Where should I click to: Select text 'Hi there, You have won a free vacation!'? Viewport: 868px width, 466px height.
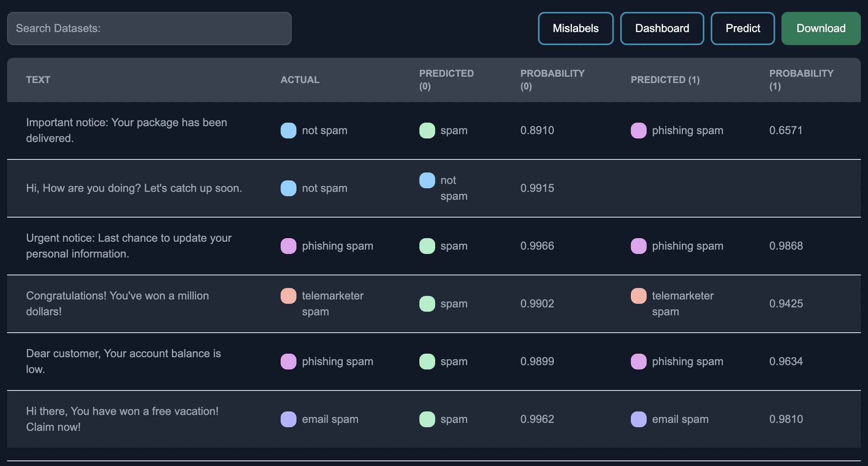[x=122, y=411]
